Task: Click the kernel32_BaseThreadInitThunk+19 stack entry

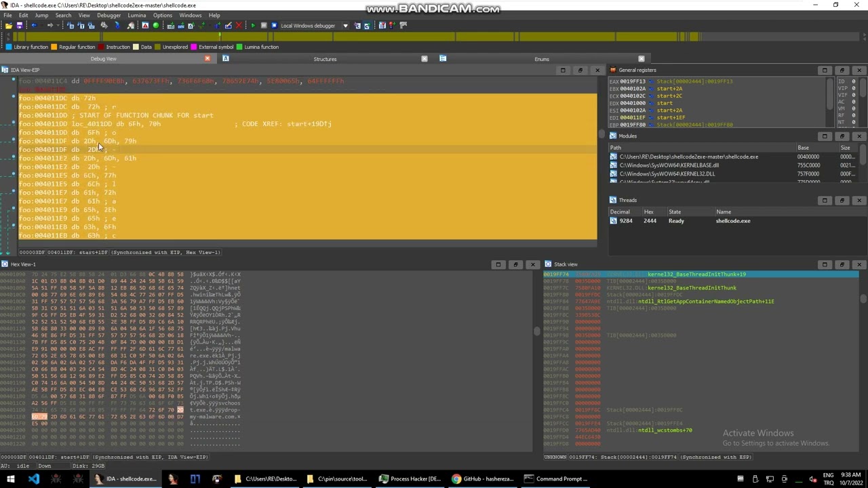Action: [x=696, y=274]
